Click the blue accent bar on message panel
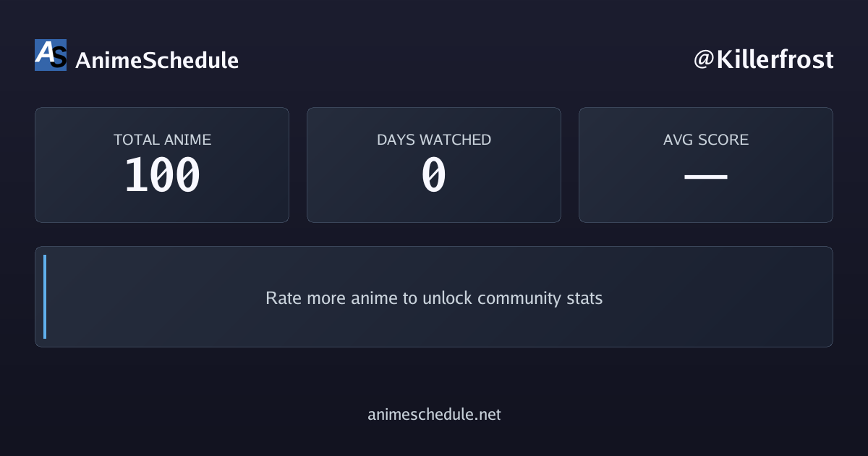The width and height of the screenshot is (868, 456). point(45,297)
